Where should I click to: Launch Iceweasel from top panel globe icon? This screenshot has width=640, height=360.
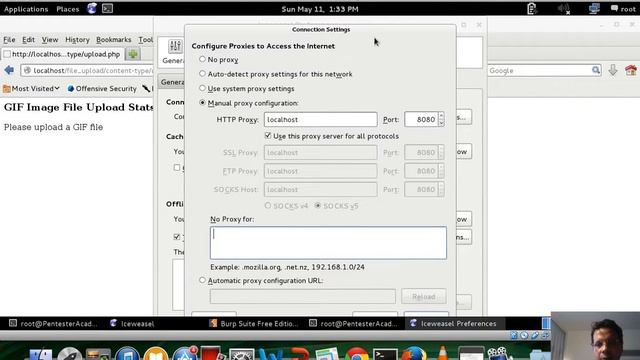[x=92, y=8]
